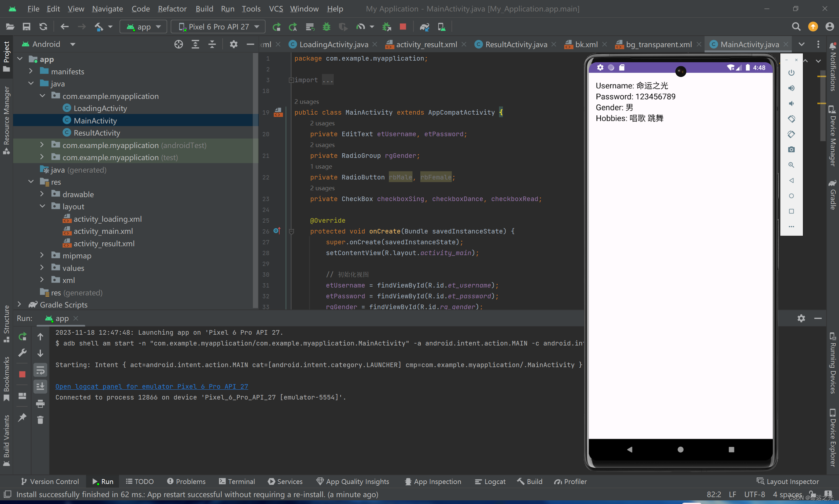
Task: Click the Open logcat panel link
Action: click(x=151, y=386)
